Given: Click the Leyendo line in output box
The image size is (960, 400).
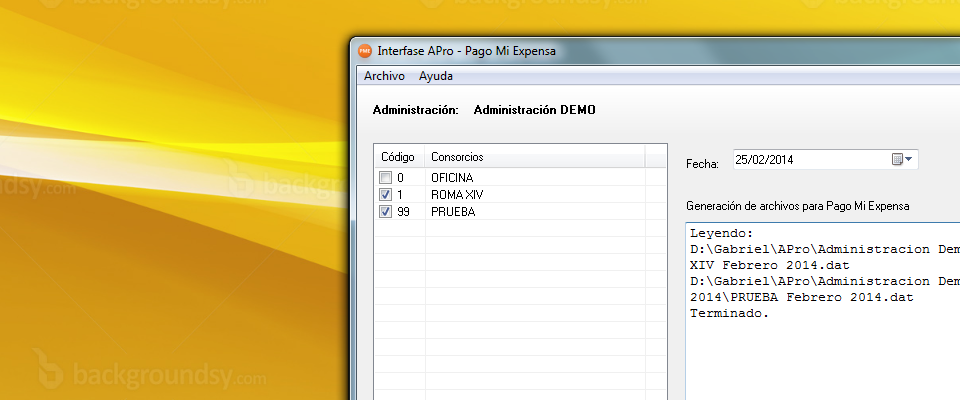Looking at the screenshot, I should coord(722,233).
